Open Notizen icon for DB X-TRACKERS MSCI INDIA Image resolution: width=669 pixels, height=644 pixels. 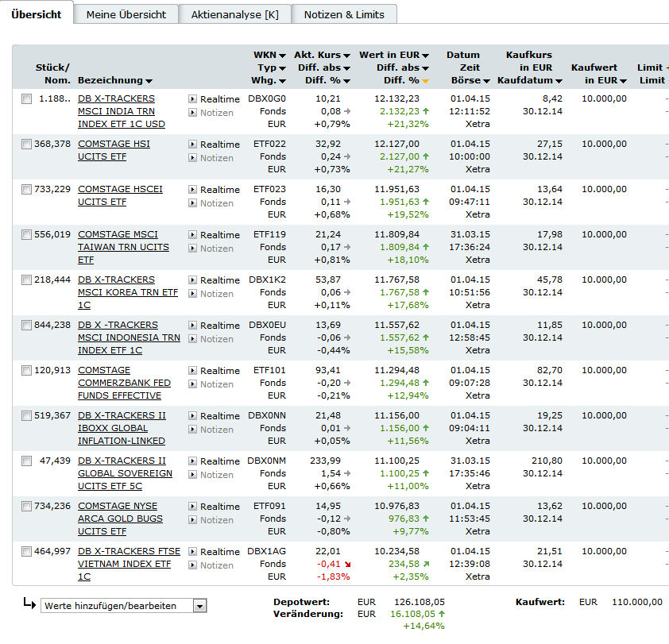[192, 113]
